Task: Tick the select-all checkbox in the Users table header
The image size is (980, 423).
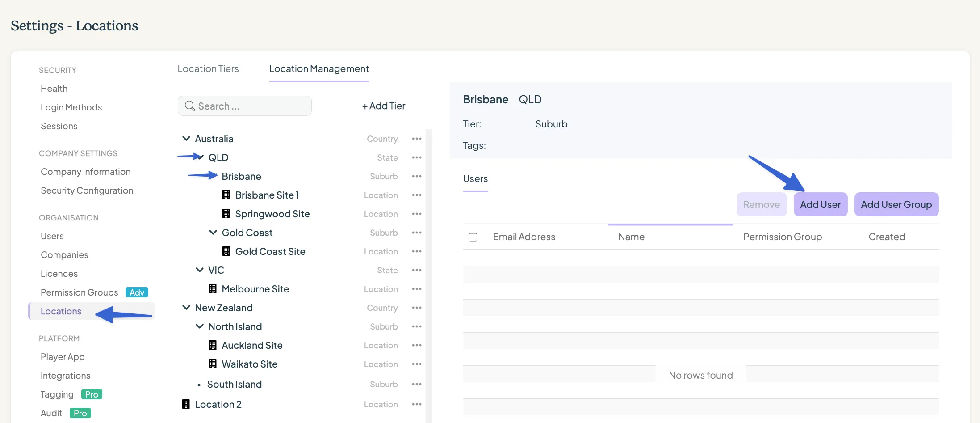Action: (x=473, y=237)
